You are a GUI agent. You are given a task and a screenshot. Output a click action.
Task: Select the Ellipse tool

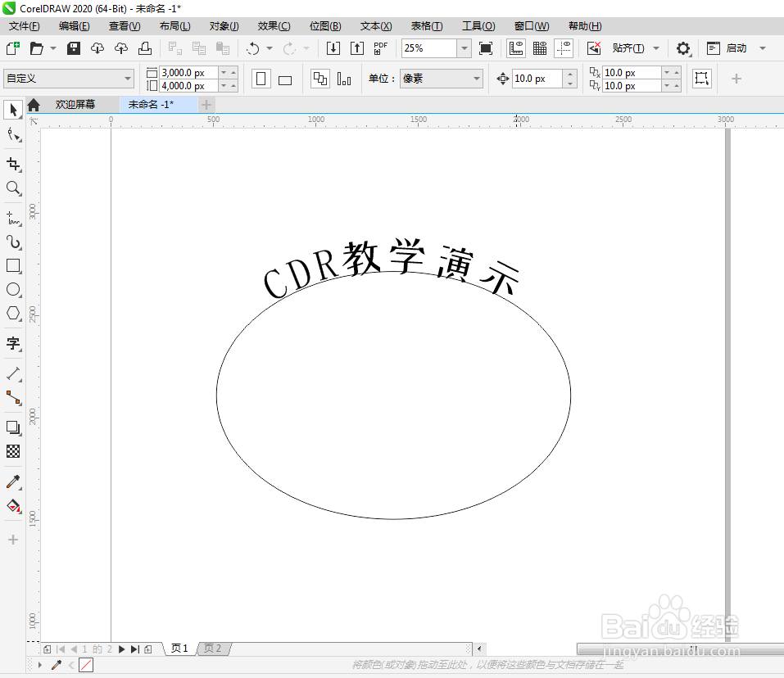pos(13,290)
